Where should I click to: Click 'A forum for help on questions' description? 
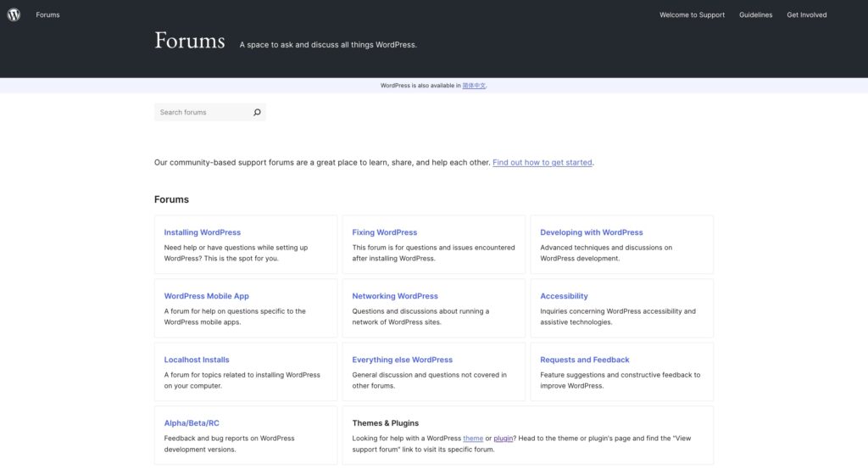(x=235, y=316)
